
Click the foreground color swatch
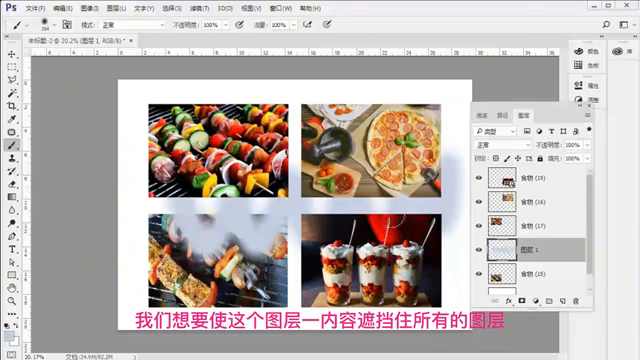pyautogui.click(x=9, y=336)
